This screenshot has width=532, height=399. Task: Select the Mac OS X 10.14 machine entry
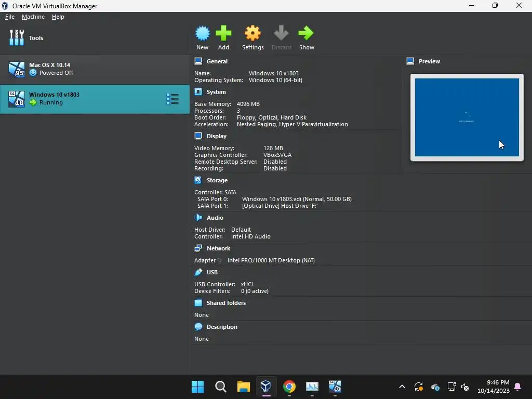point(95,69)
